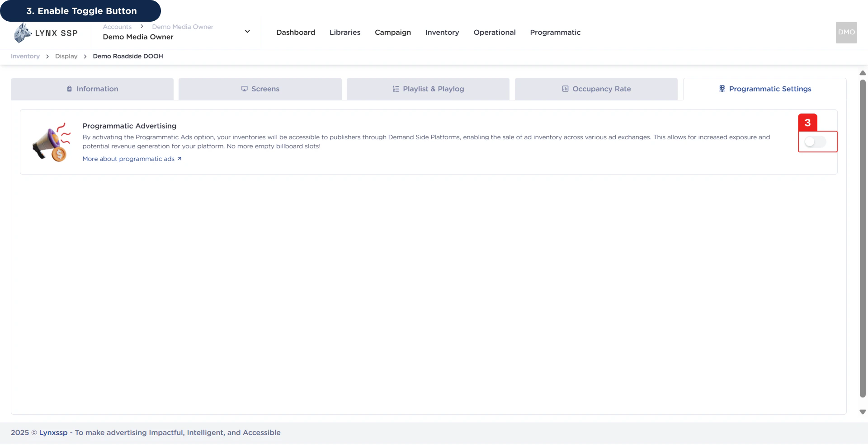Select the Programmatic Settings tab
Viewport: 868px width, 445px height.
pos(764,89)
